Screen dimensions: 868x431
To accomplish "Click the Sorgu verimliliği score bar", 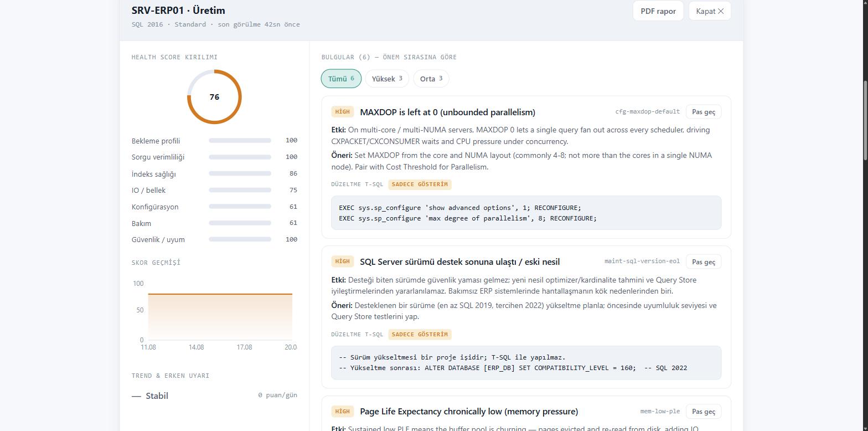I will coord(240,157).
